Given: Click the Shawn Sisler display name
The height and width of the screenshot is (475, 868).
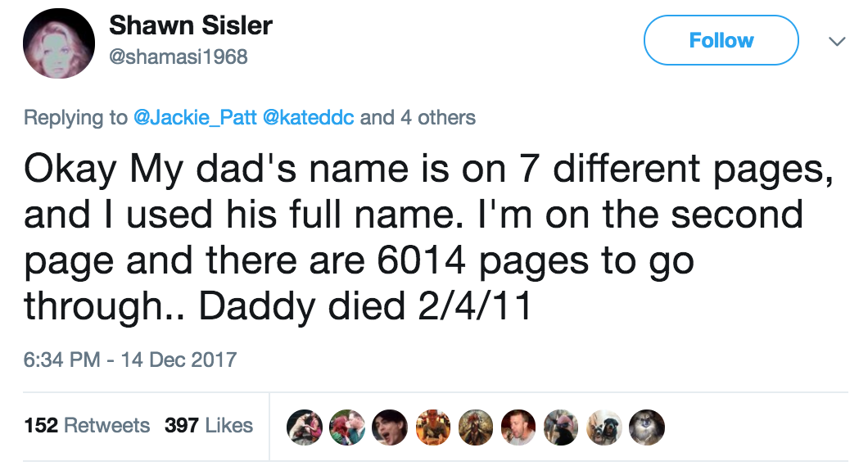Looking at the screenshot, I should (x=191, y=25).
